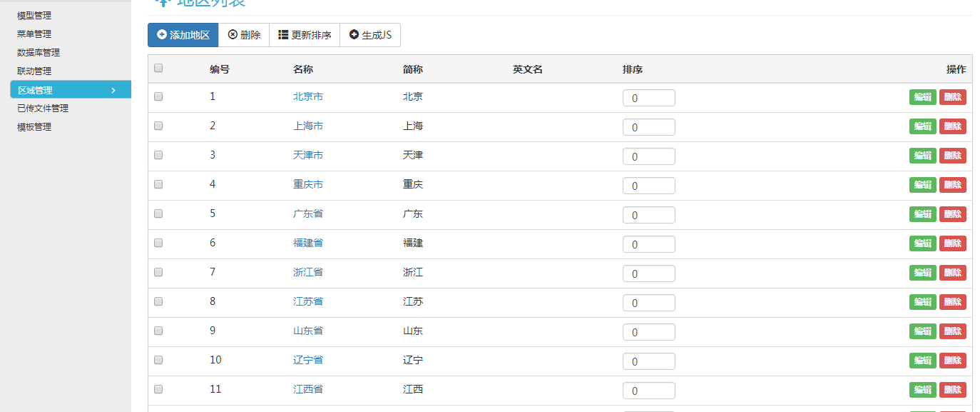The height and width of the screenshot is (412, 980).
Task: Open 数据库管理 in the sidebar menu
Action: [x=39, y=52]
